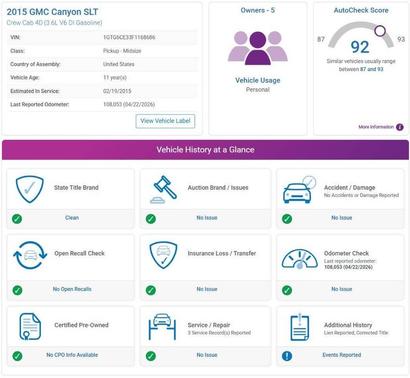410x378 pixels.
Task: Click the Clean status link
Action: (72, 218)
